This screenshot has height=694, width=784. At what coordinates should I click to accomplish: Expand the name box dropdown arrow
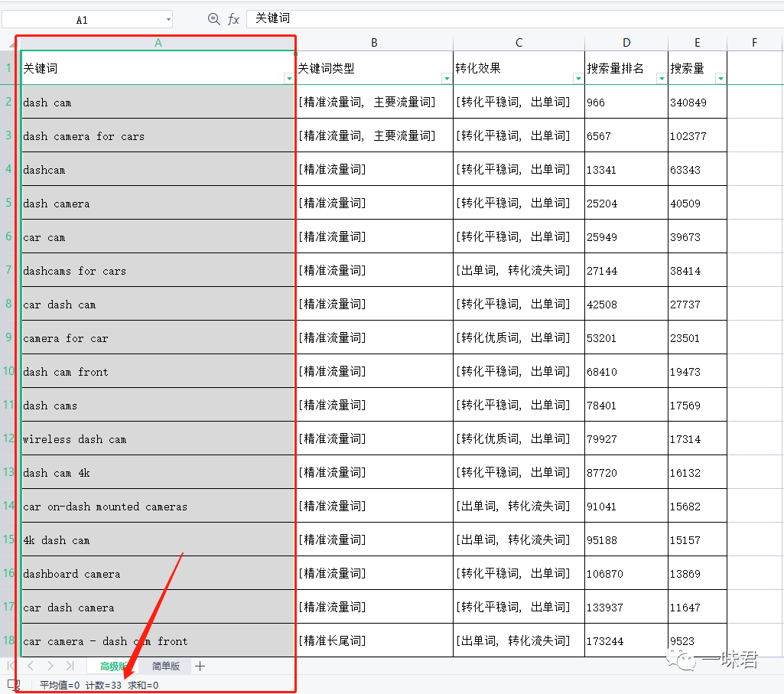coord(168,20)
